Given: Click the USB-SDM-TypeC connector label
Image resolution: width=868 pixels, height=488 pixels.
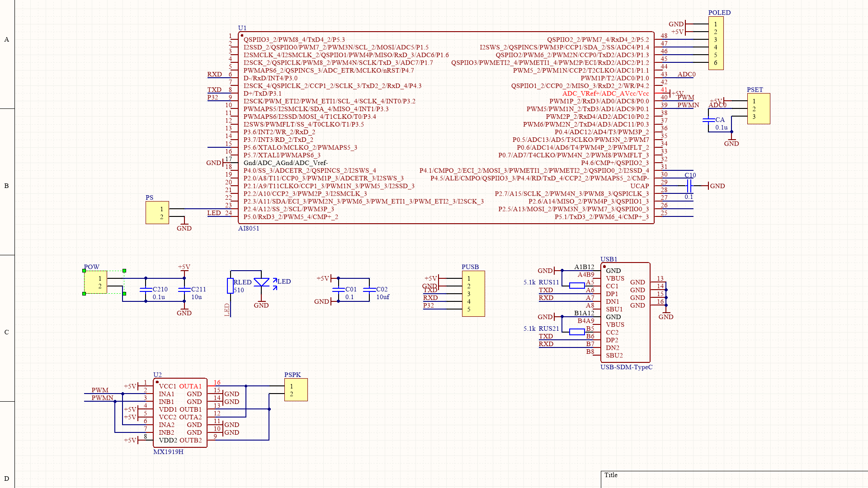Looking at the screenshot, I should pyautogui.click(x=626, y=367).
